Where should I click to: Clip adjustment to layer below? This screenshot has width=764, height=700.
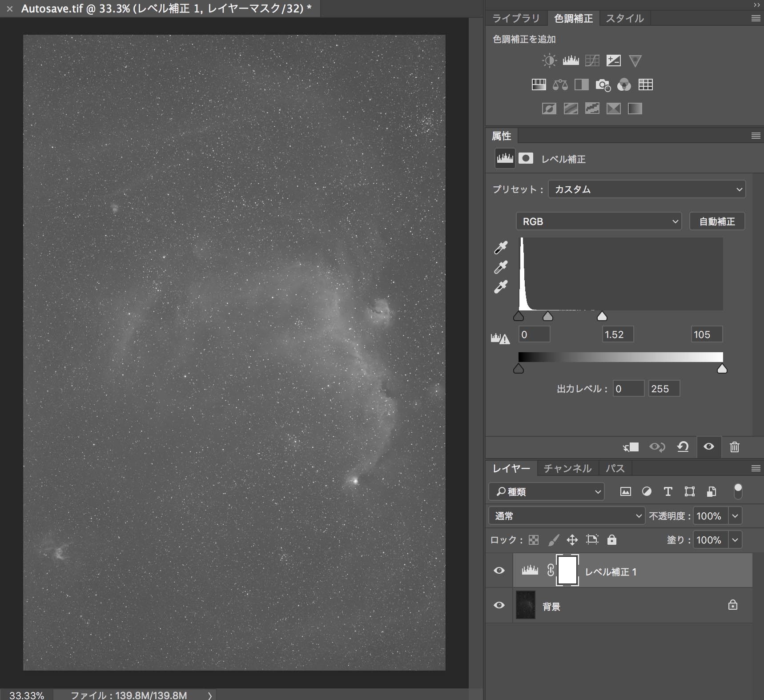631,447
